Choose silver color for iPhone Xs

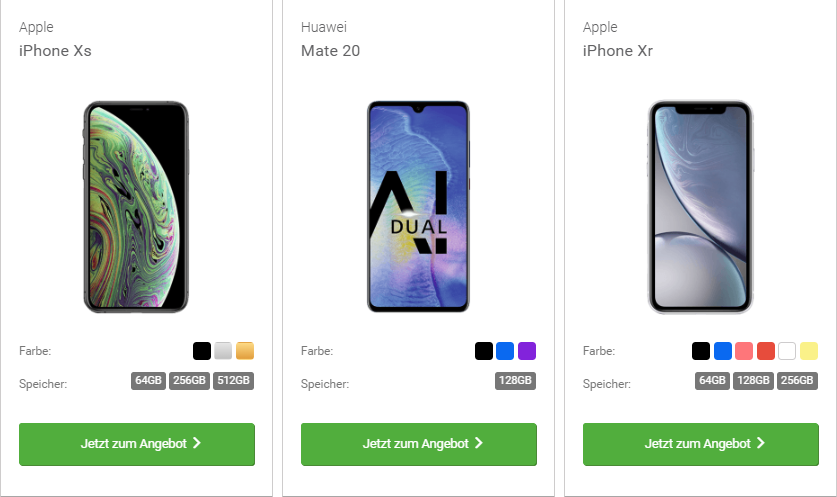pos(223,351)
